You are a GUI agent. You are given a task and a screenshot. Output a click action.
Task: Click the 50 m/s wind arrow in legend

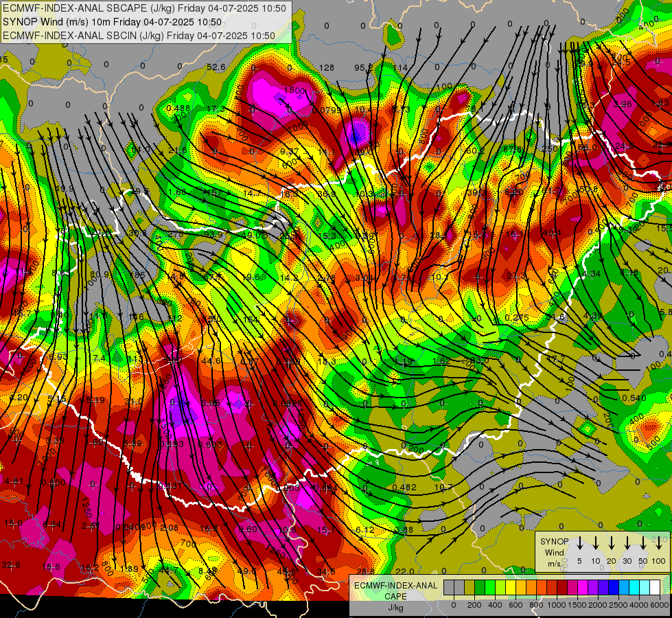[643, 543]
